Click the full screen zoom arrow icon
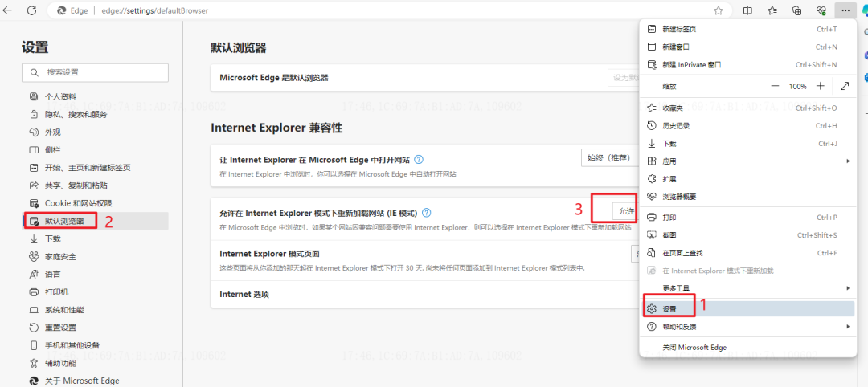The image size is (868, 387). click(x=844, y=86)
